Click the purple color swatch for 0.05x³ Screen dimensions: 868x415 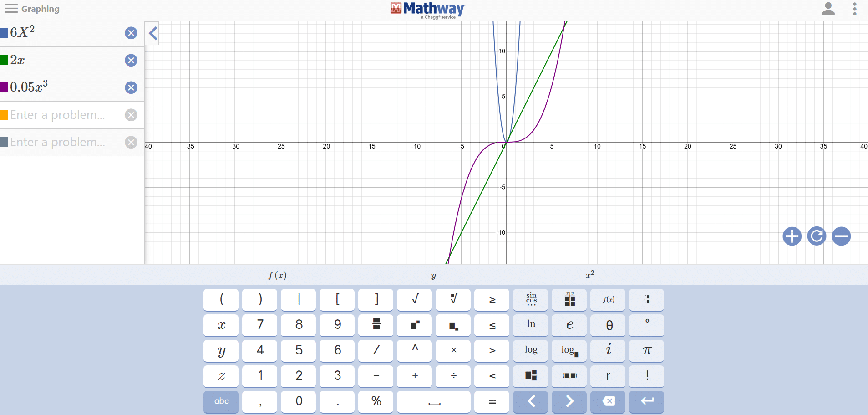tap(4, 87)
